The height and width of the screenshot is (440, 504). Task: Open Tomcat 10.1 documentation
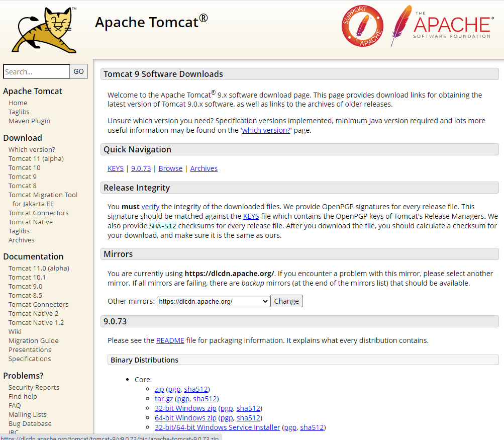pyautogui.click(x=27, y=277)
